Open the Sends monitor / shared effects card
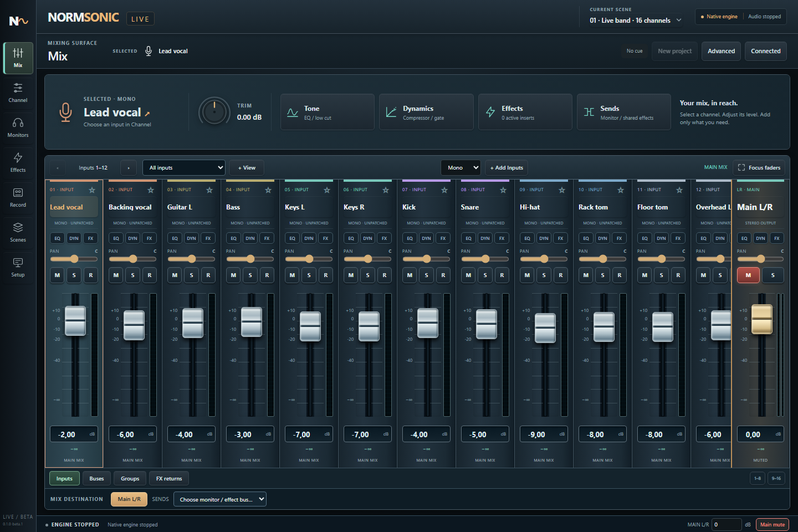The width and height of the screenshot is (798, 532). (624, 112)
